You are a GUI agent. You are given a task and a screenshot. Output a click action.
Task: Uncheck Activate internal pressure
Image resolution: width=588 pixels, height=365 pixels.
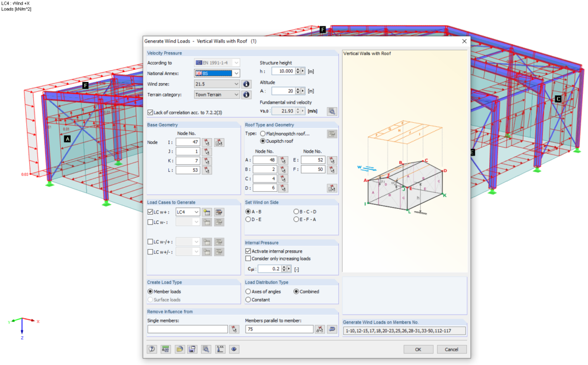247,252
